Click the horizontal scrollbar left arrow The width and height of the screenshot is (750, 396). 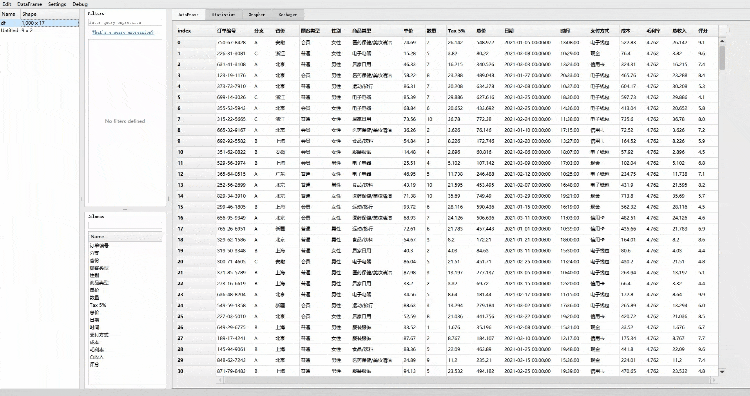(x=221, y=380)
